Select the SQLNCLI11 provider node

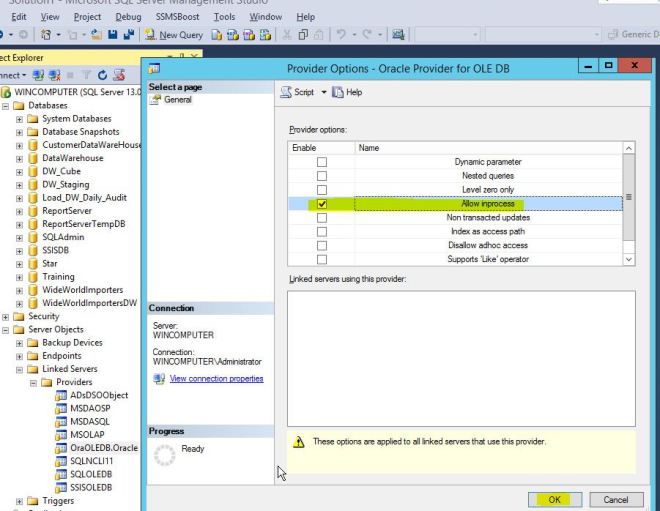tap(90, 460)
